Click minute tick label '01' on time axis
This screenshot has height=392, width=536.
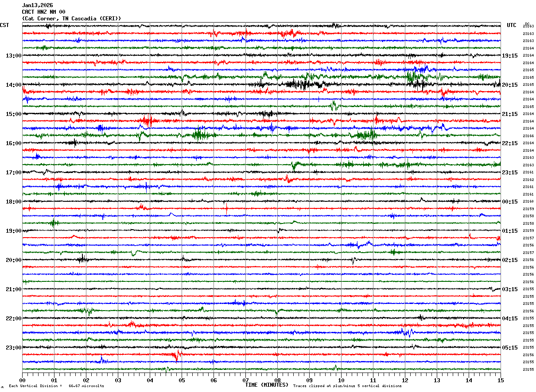[54, 380]
